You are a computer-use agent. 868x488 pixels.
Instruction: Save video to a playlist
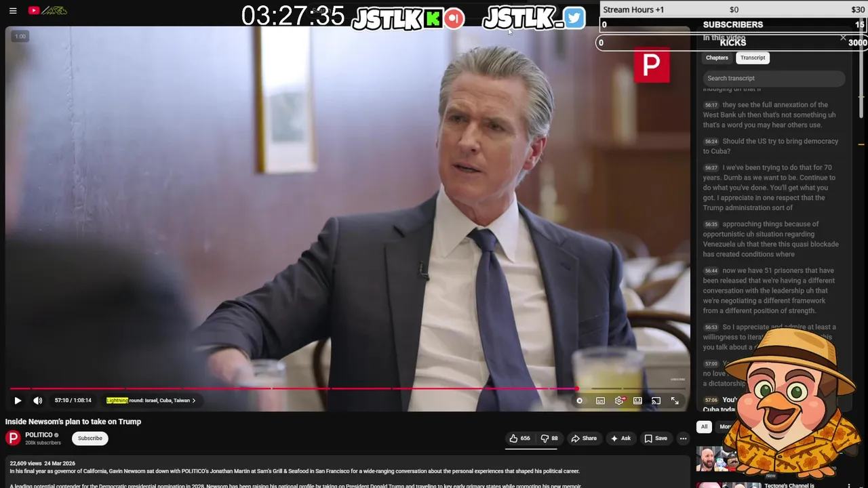656,439
